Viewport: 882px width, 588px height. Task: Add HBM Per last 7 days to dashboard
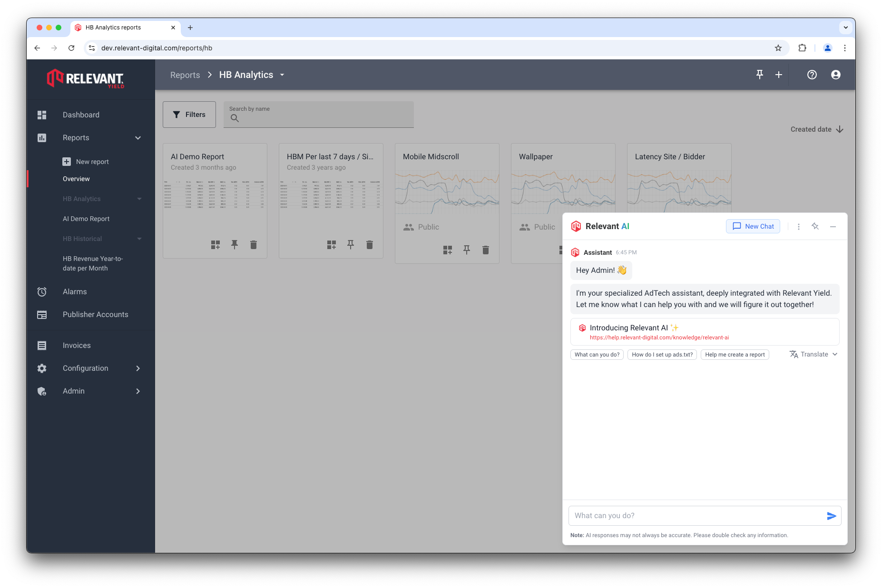click(x=332, y=245)
